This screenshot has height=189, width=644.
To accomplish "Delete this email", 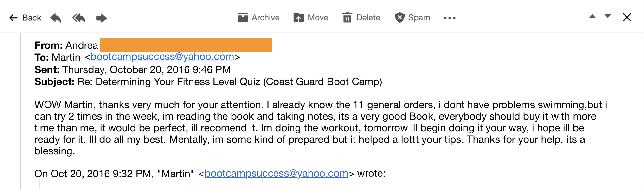I will click(x=361, y=18).
